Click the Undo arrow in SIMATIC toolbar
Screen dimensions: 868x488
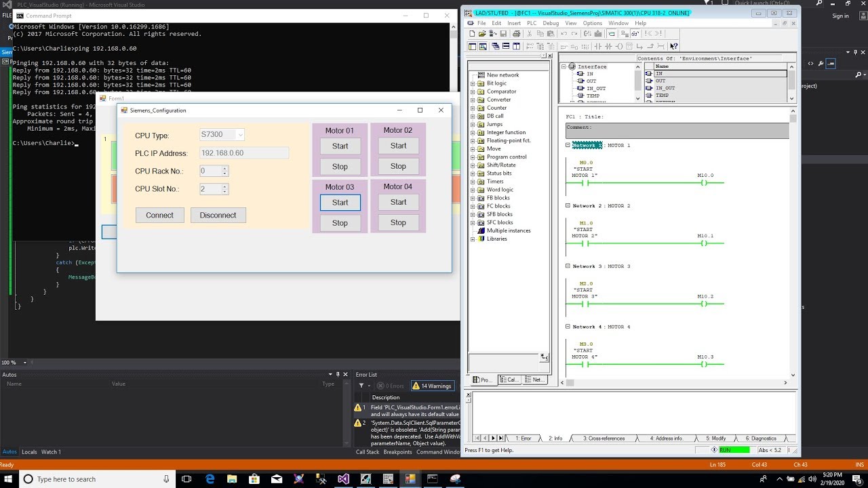[x=564, y=34]
